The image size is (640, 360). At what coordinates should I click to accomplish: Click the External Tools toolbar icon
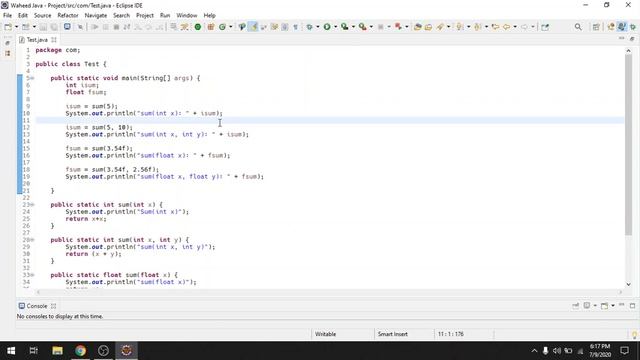362,27
